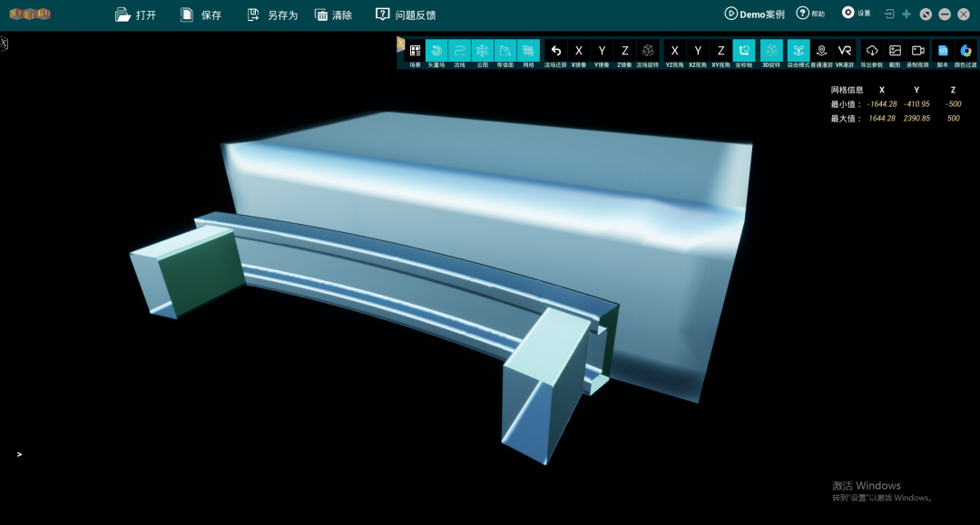
Task: Select the 场景 scene tool
Action: pos(415,54)
